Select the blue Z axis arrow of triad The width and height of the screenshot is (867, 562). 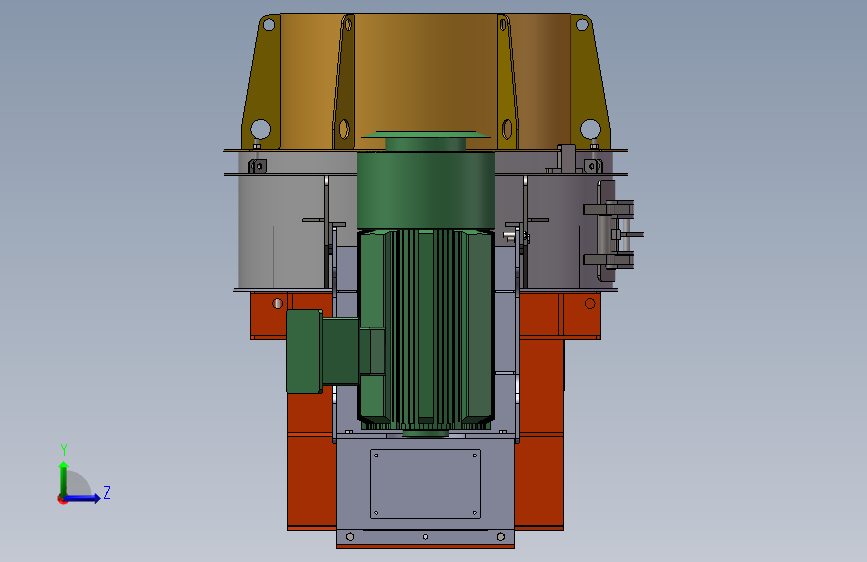(x=82, y=498)
